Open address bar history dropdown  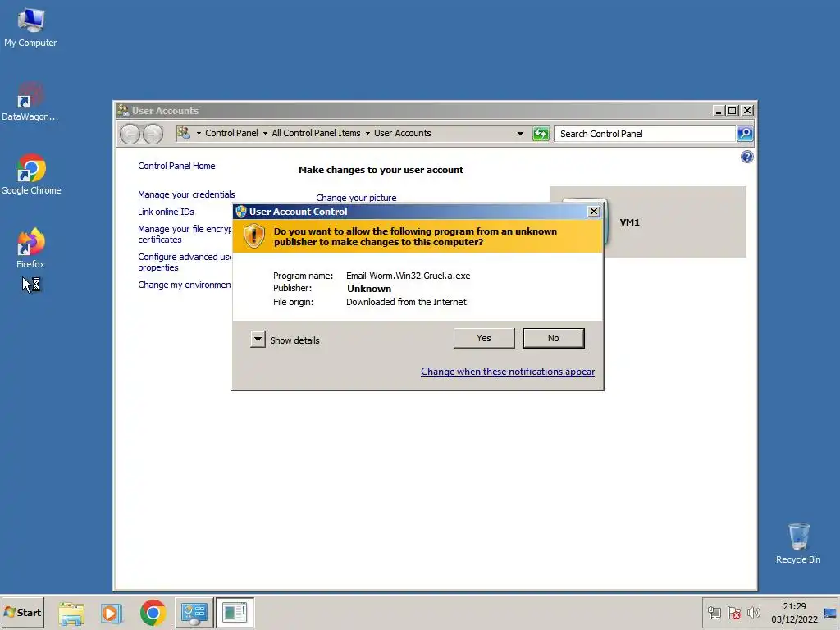click(520, 134)
